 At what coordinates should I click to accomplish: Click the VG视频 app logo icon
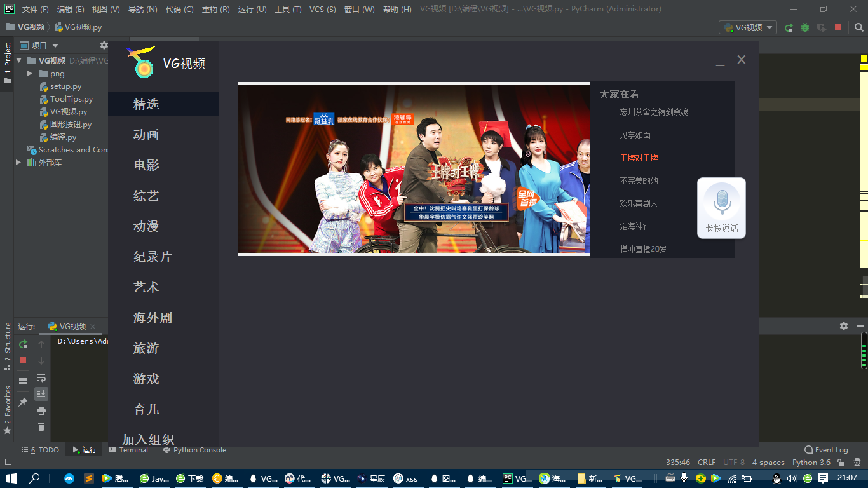pyautogui.click(x=141, y=62)
